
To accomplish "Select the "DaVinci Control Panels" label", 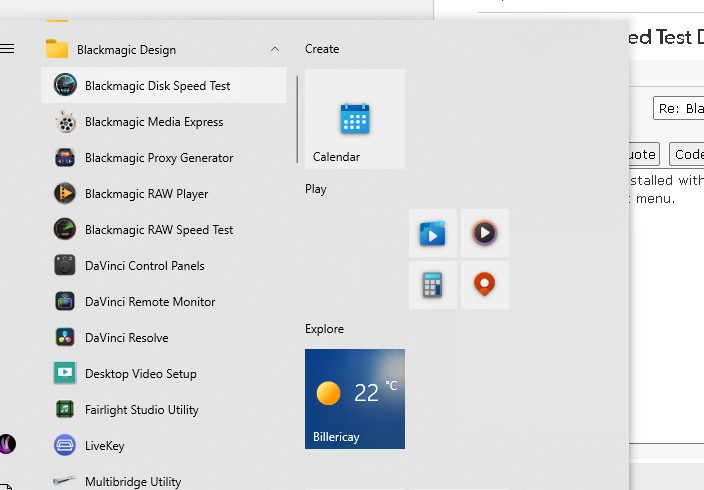I will click(145, 266).
